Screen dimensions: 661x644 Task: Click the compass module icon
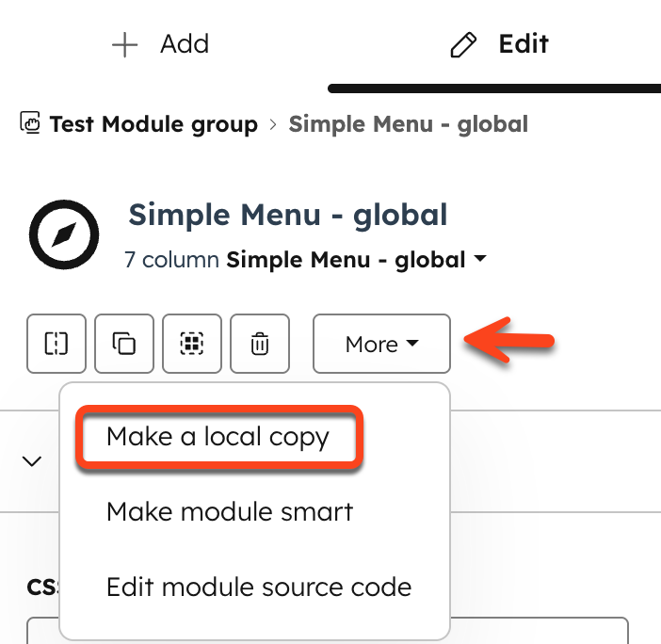(x=64, y=234)
